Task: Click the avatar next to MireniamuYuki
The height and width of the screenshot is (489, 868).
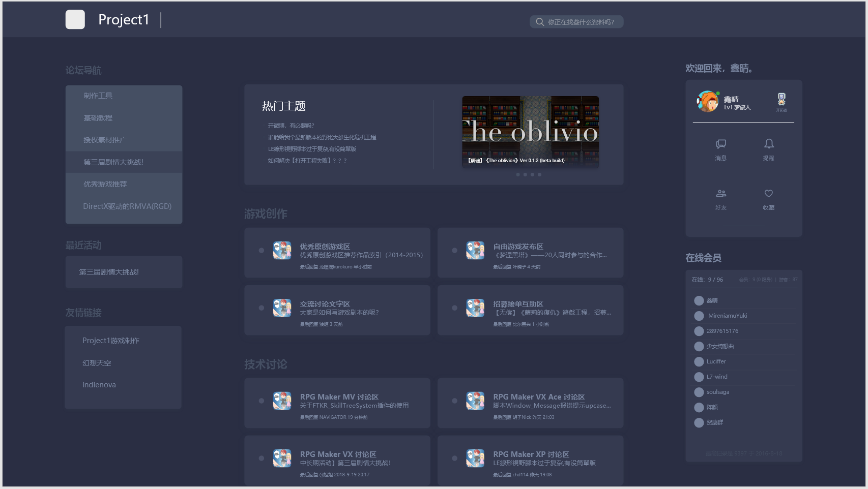Action: 699,316
